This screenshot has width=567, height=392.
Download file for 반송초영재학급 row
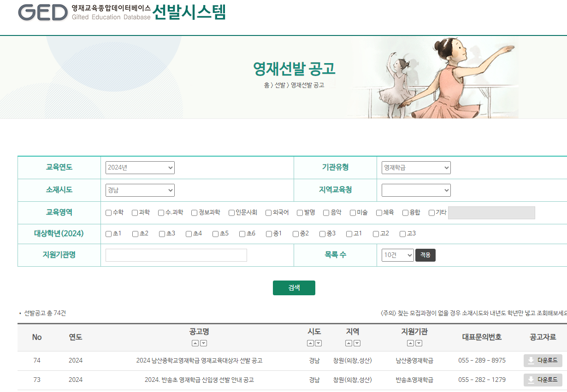[543, 380]
